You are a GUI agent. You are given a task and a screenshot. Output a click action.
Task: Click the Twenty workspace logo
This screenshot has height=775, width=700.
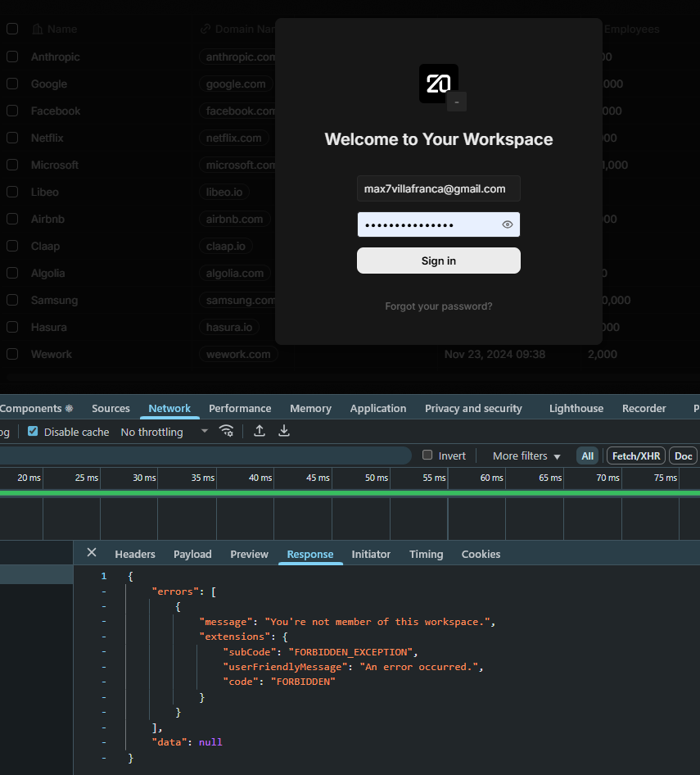(439, 84)
